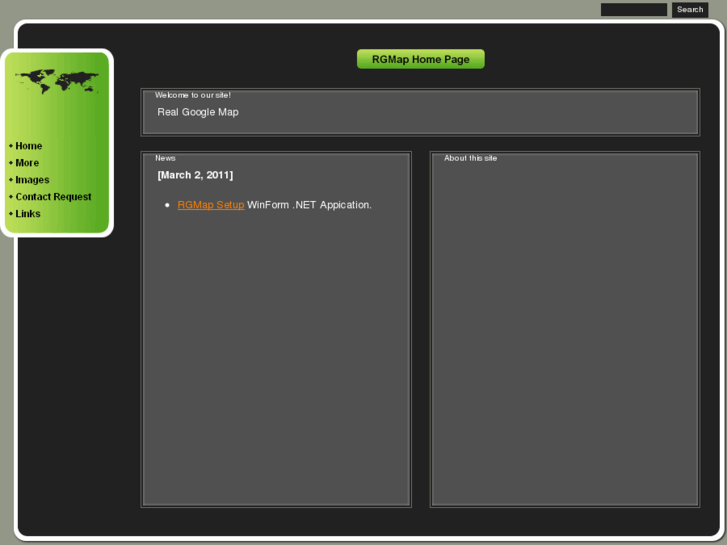Click the 'About this site' legend
Screen dimensions: 727x545
470,158
